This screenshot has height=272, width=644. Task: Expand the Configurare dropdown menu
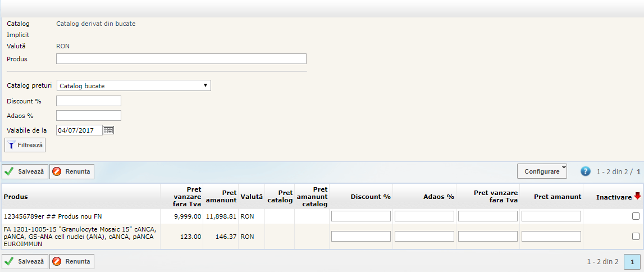[542, 171]
